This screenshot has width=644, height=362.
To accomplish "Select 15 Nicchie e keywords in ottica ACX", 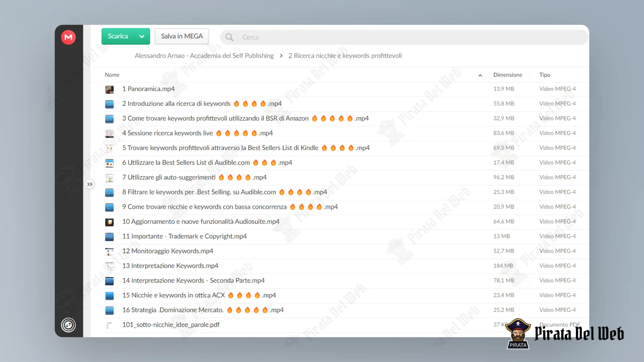I will 199,295.
